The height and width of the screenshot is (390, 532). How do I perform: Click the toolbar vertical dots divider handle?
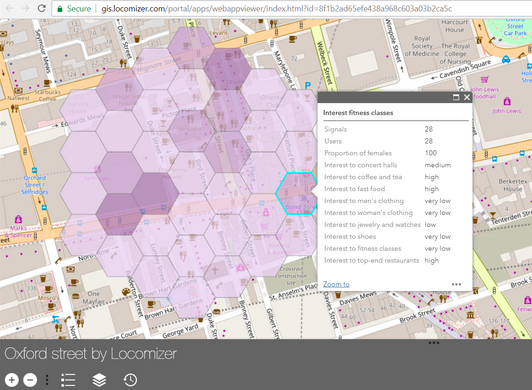tap(47, 380)
